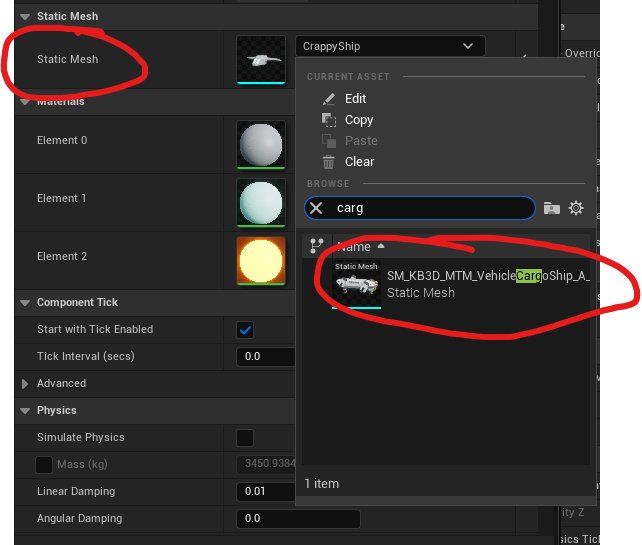Choose Copy for the current asset
The width and height of the screenshot is (642, 545).
(359, 120)
